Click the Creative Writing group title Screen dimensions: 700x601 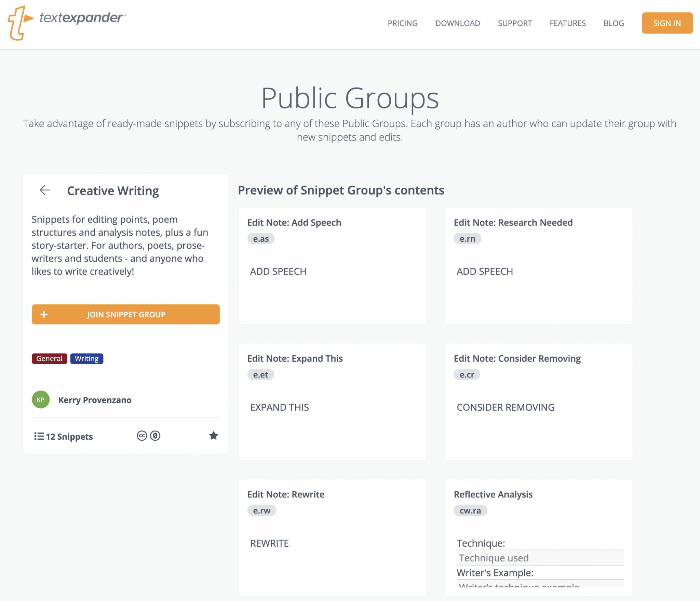tap(113, 191)
